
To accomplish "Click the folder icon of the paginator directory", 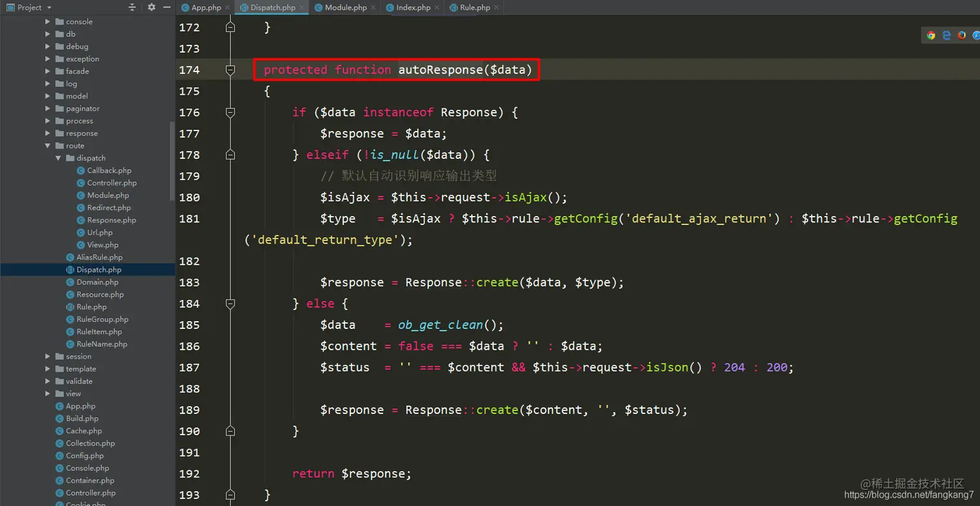I will point(60,108).
